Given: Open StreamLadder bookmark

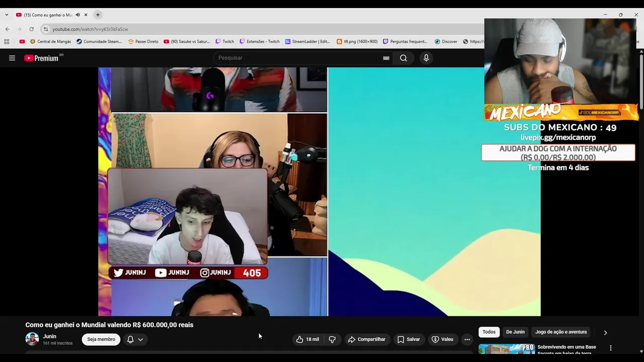Looking at the screenshot, I should (307, 42).
